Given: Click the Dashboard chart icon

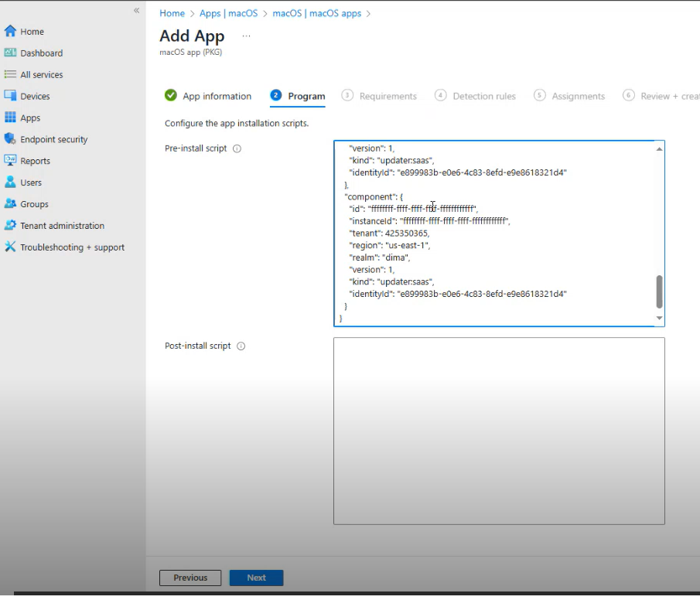Looking at the screenshot, I should click(10, 53).
